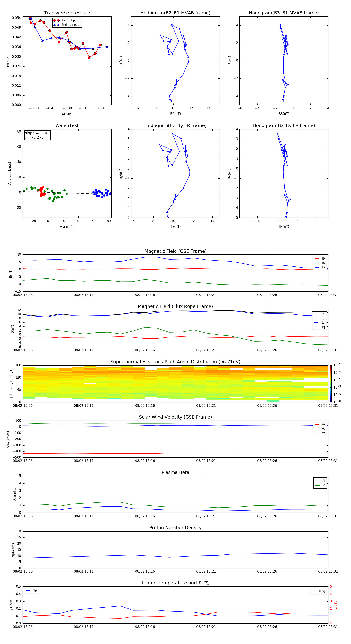
Task: Select the βp entry in Plasma Beta legend
Action: 320,480
